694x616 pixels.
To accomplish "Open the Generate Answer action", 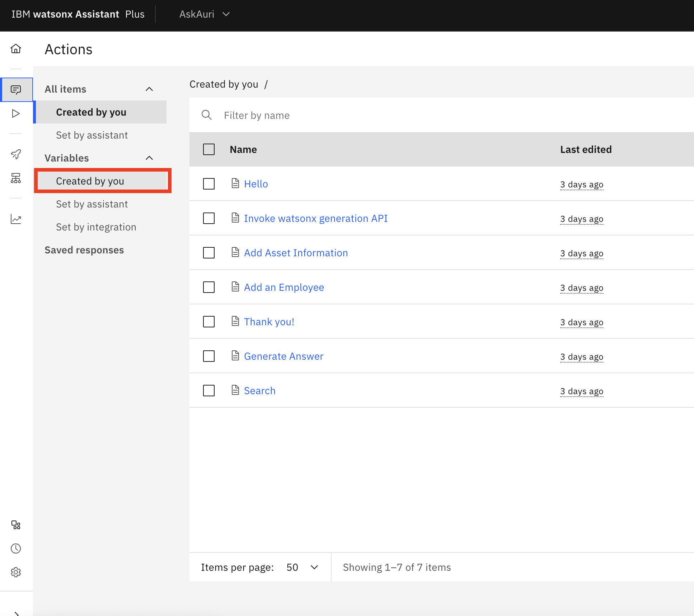I will coord(284,356).
